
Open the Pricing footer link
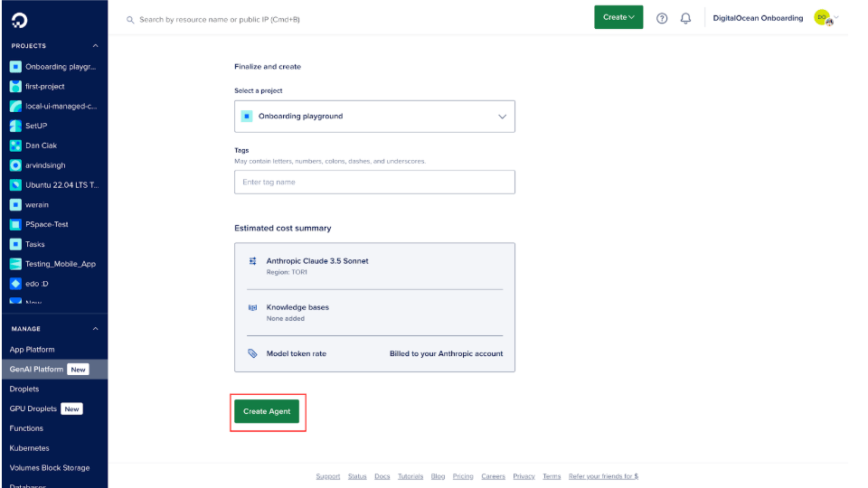(463, 476)
